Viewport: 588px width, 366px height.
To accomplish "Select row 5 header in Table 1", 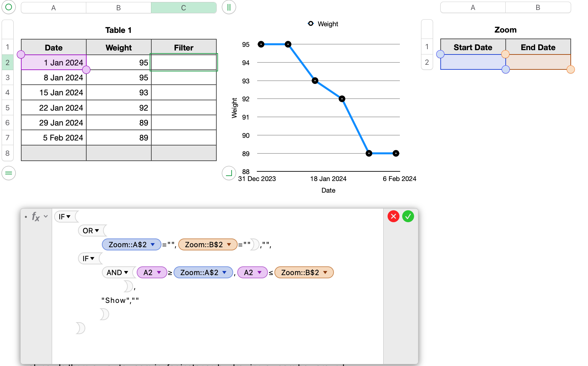I will pyautogui.click(x=8, y=108).
